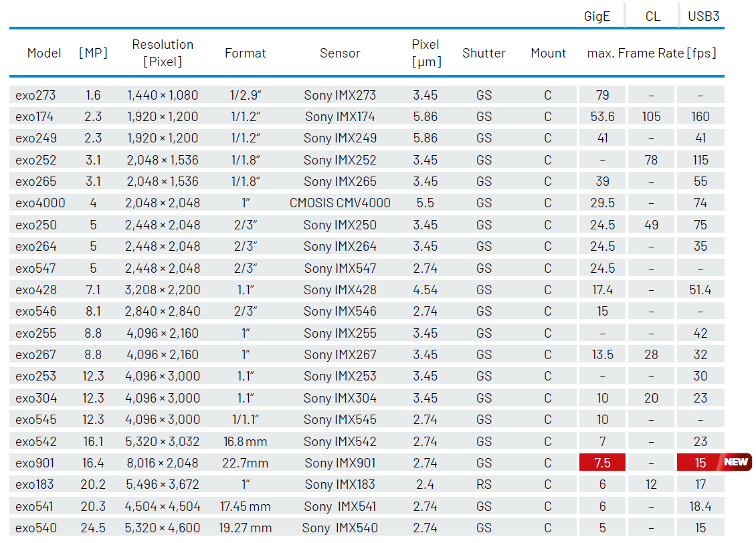Select the exo249 model name
This screenshot has width=756, height=543.
[36, 138]
